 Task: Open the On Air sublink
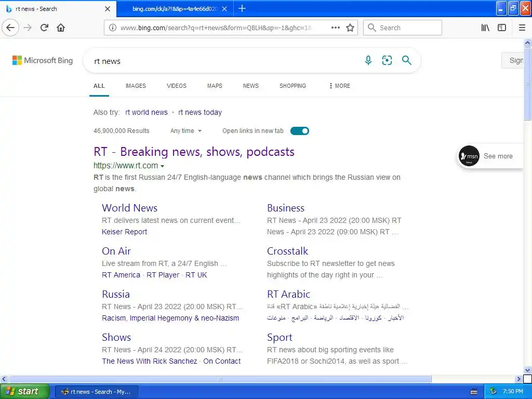point(116,251)
